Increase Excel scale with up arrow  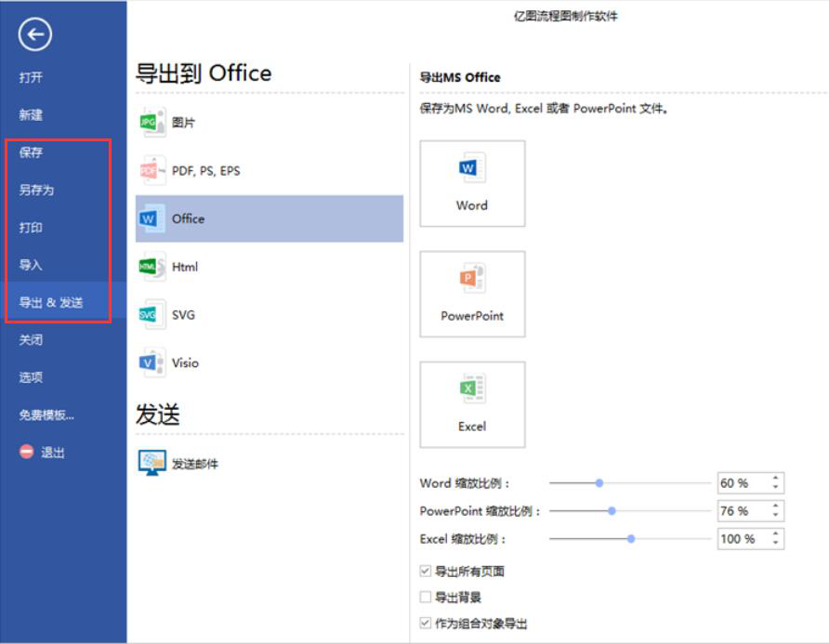[775, 534]
